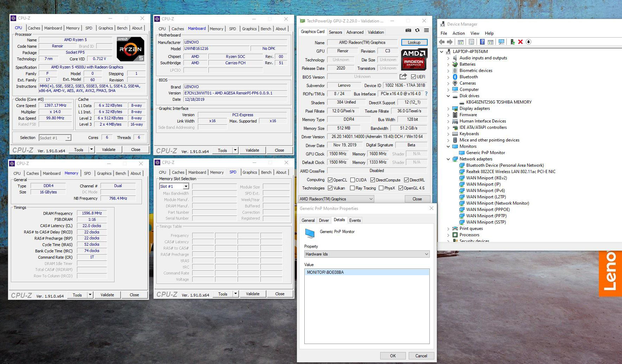Select KBG40ZNT256G TOSHIBA MEMORY disk drive
622x364 pixels.
tap(499, 102)
